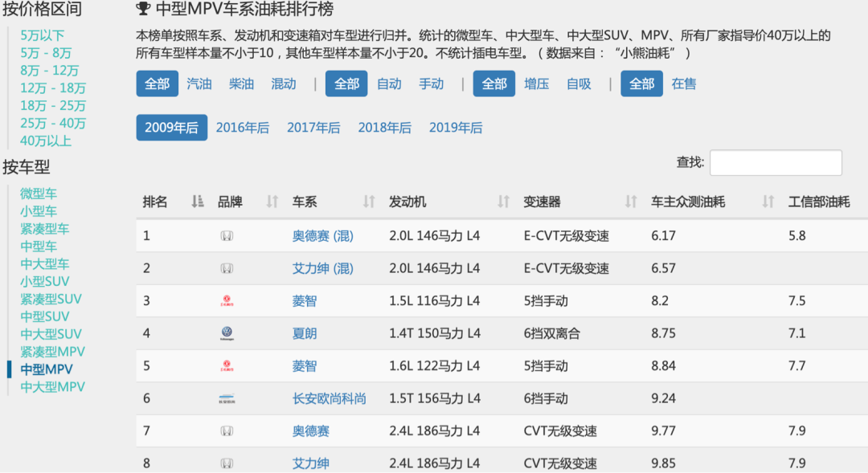This screenshot has width=868, height=473.
Task: Open the 5万 - 8万 price range
Action: (46, 53)
